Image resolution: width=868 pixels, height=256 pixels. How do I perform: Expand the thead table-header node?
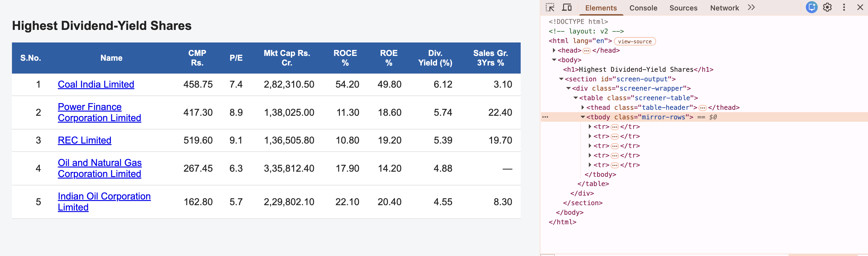583,107
